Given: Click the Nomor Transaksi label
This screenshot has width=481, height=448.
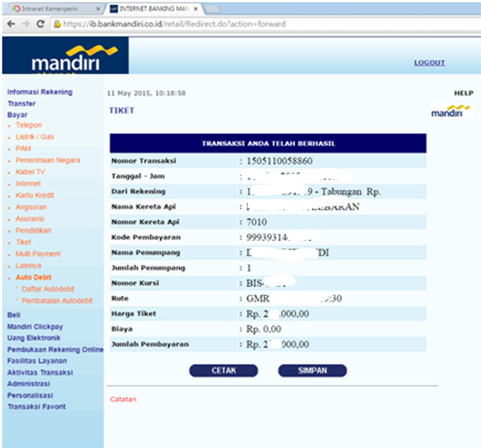Looking at the screenshot, I should point(144,161).
